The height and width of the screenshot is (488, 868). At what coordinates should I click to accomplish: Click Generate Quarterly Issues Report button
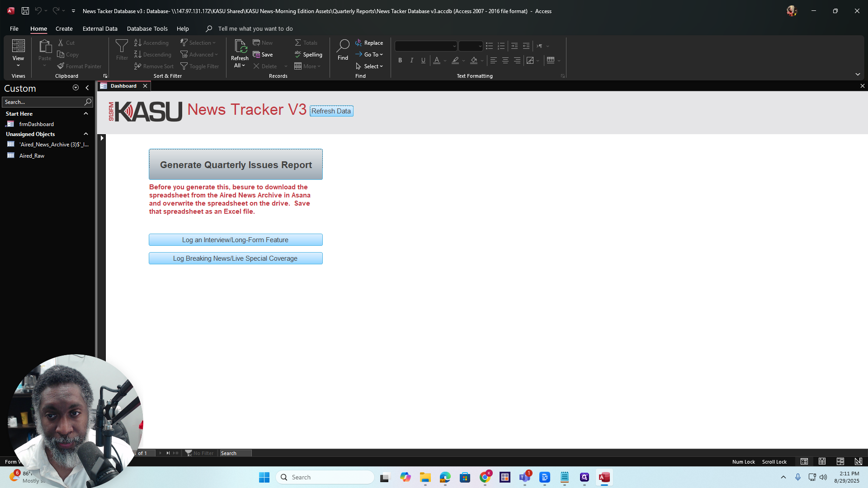point(236,164)
